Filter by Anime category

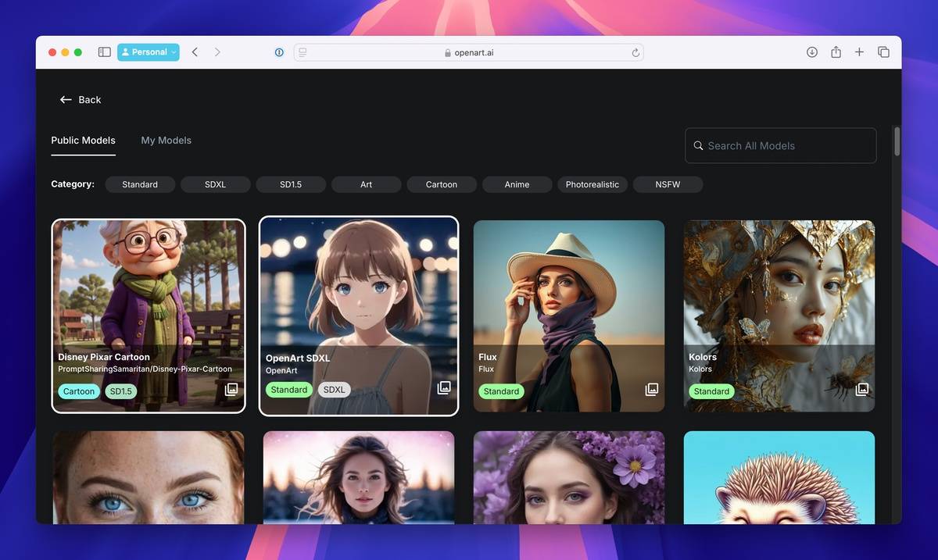[517, 184]
